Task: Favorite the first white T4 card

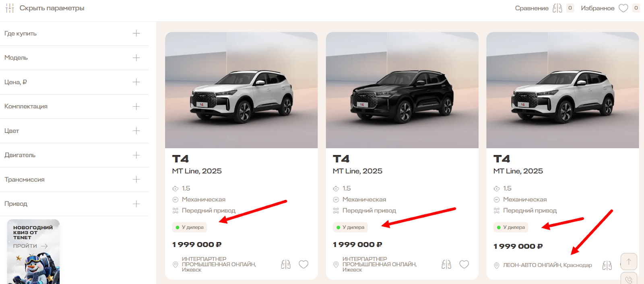Action: tap(303, 264)
